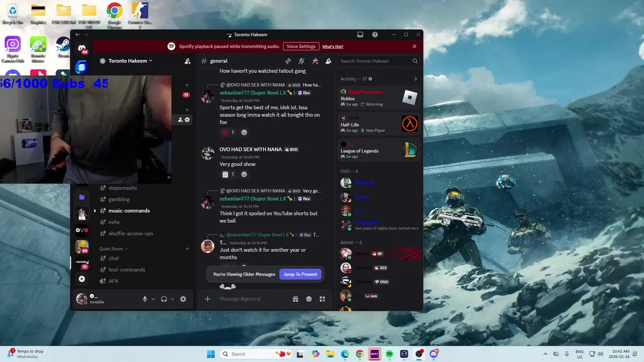Click OVO HAD SEX WITH NANA username
Image resolution: width=644 pixels, height=362 pixels.
(251, 149)
